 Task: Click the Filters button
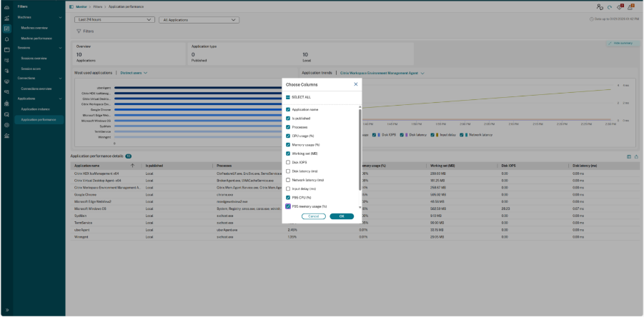click(x=85, y=31)
